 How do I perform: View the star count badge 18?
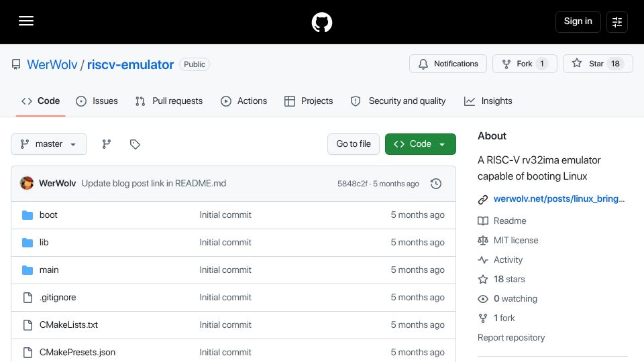click(615, 64)
